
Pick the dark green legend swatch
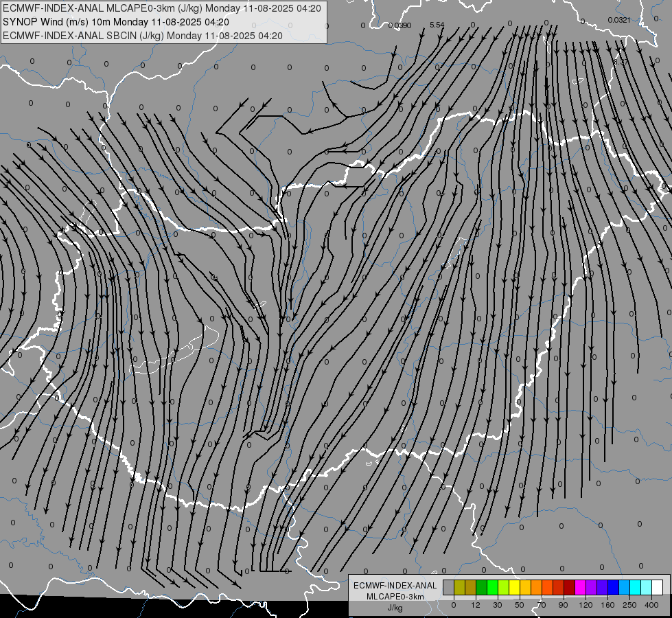coord(482,587)
